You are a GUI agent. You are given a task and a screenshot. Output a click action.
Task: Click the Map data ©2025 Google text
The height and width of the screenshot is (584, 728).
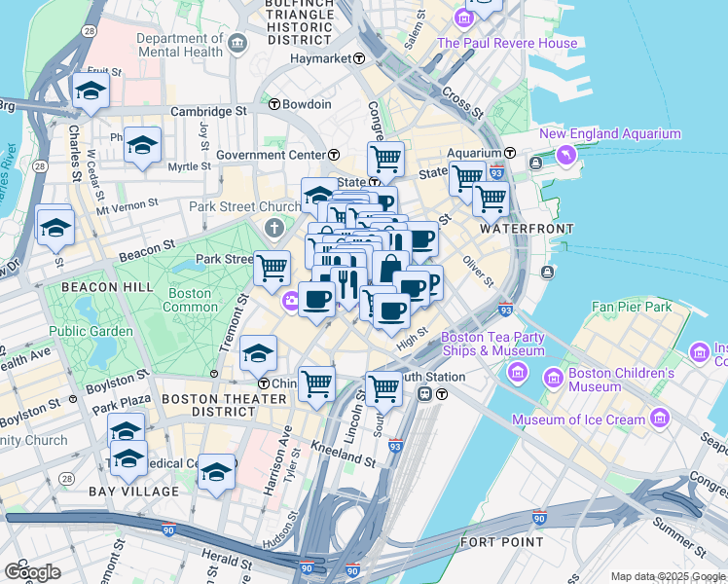tap(669, 577)
